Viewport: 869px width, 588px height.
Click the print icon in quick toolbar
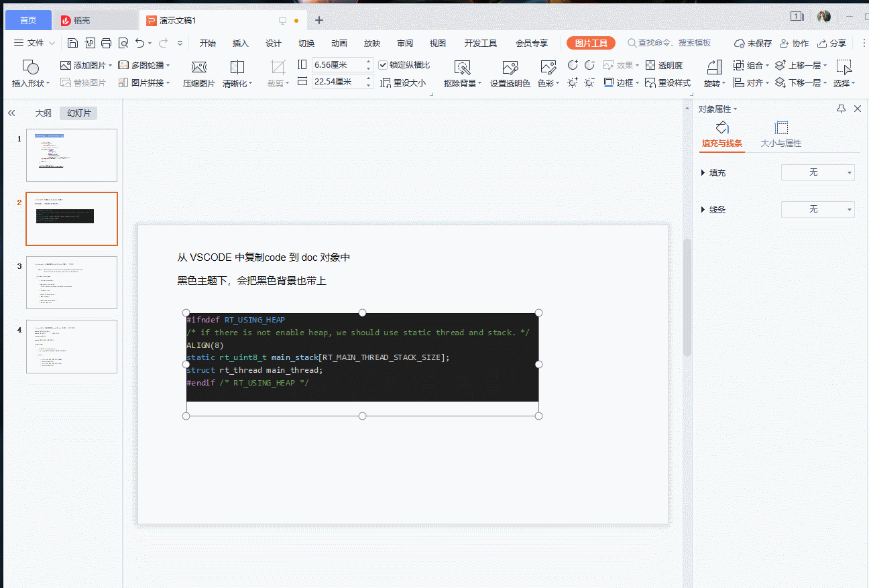(106, 43)
